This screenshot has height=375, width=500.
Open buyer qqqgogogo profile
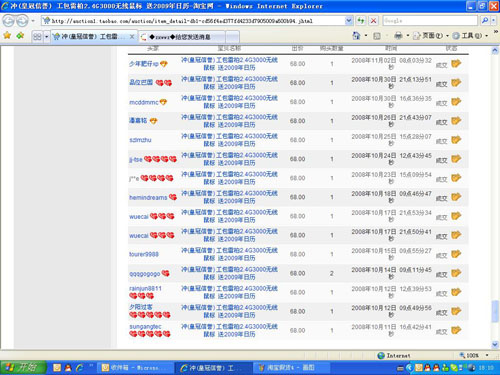[x=145, y=274]
